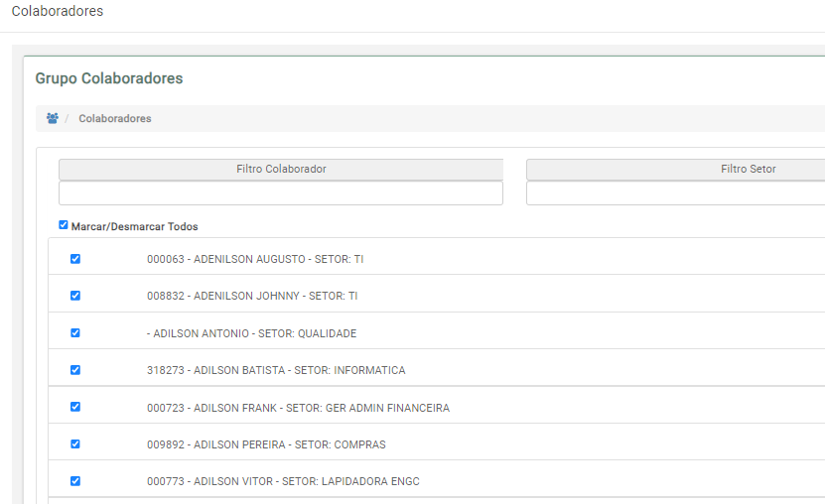This screenshot has height=504, width=825.
Task: Click the Filtro Setor header button
Action: pyautogui.click(x=675, y=169)
